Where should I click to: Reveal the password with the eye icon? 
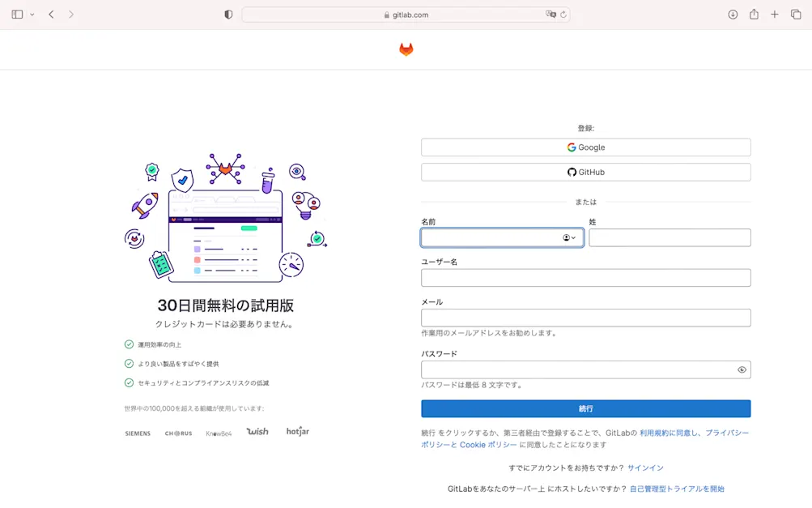tap(742, 369)
